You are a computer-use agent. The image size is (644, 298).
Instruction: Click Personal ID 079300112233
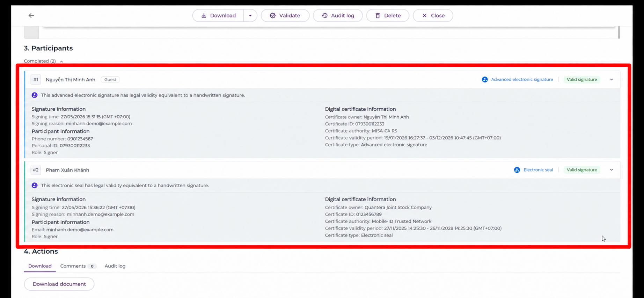(x=75, y=146)
